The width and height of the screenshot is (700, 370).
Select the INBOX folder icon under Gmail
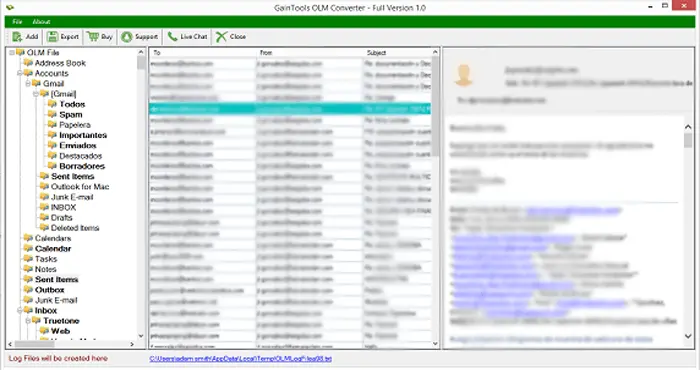[44, 207]
